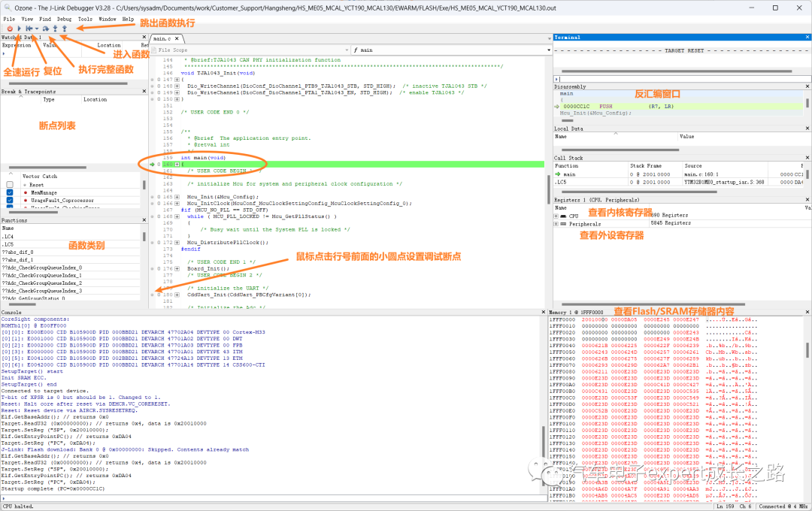
Task: Close the main.c tab
Action: (x=177, y=39)
